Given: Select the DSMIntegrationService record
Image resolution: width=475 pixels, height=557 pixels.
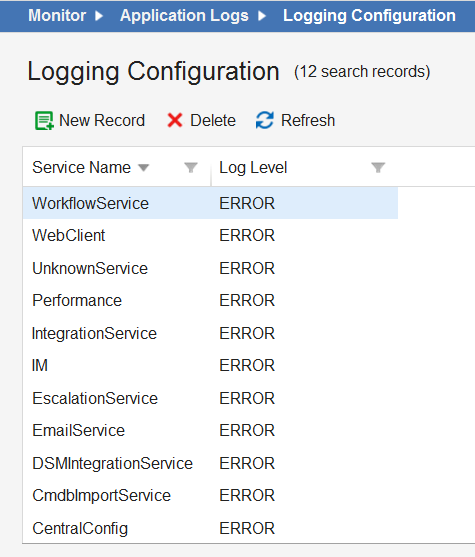Looking at the screenshot, I should point(210,463).
